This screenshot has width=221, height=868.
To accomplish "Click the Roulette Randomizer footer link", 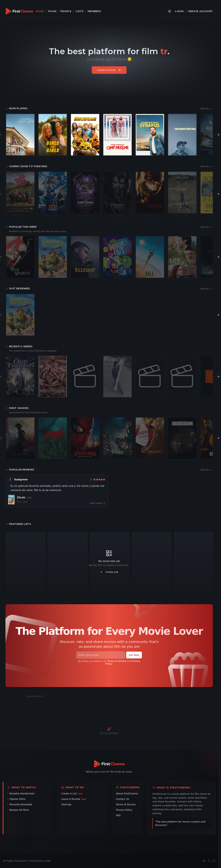I will (x=22, y=794).
